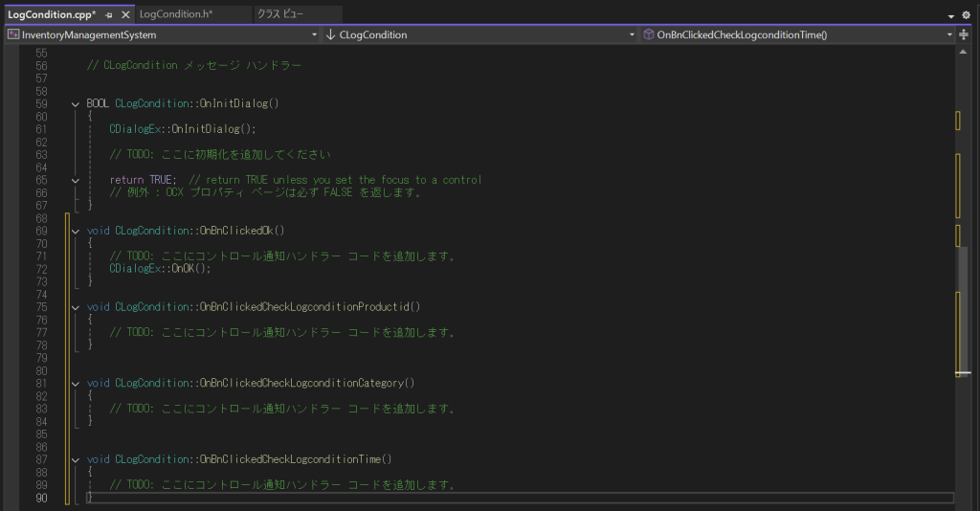This screenshot has height=511, width=980.
Task: Collapse the return TRUE comment block
Action: point(76,180)
